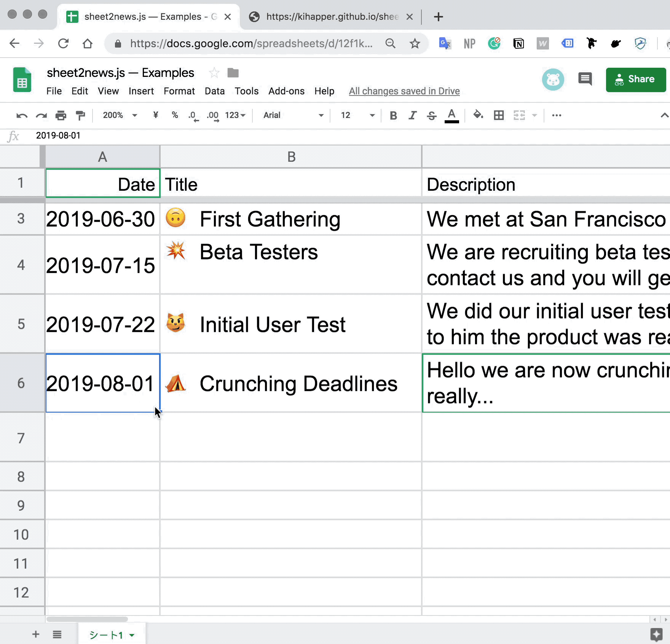The image size is (670, 644).
Task: Toggle strikethrough formatting
Action: pyautogui.click(x=431, y=115)
